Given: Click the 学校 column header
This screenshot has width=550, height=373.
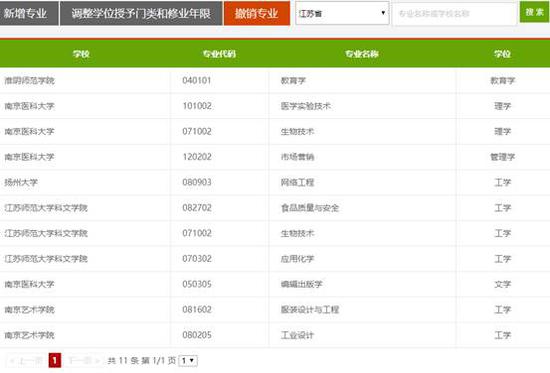Looking at the screenshot, I should (81, 54).
